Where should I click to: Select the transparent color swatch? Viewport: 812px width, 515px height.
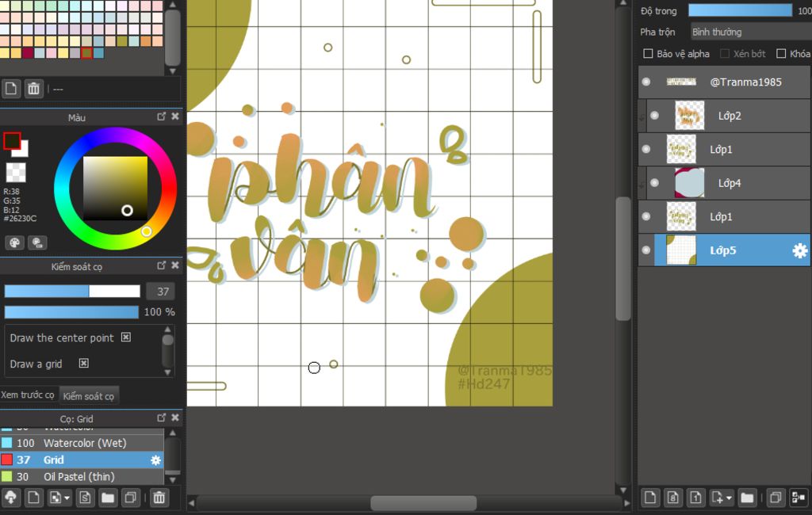(16, 173)
